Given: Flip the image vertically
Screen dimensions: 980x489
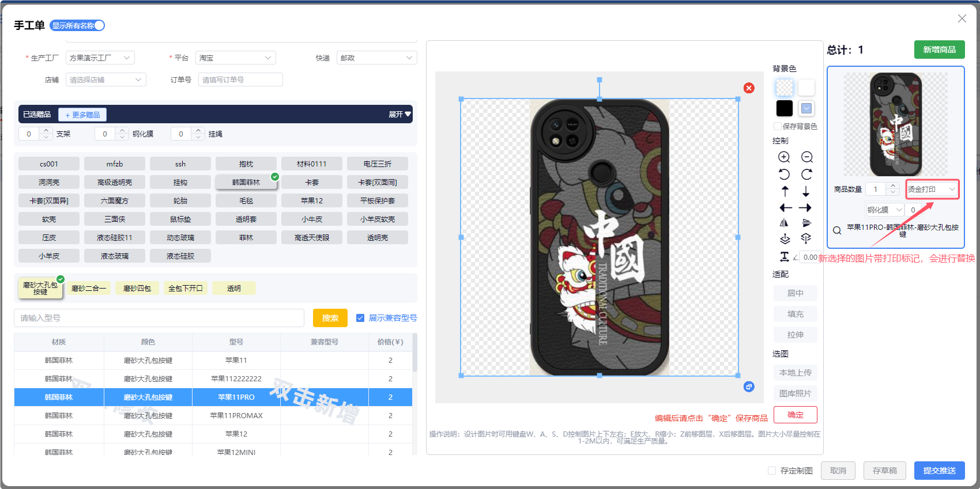Looking at the screenshot, I should pos(806,223).
